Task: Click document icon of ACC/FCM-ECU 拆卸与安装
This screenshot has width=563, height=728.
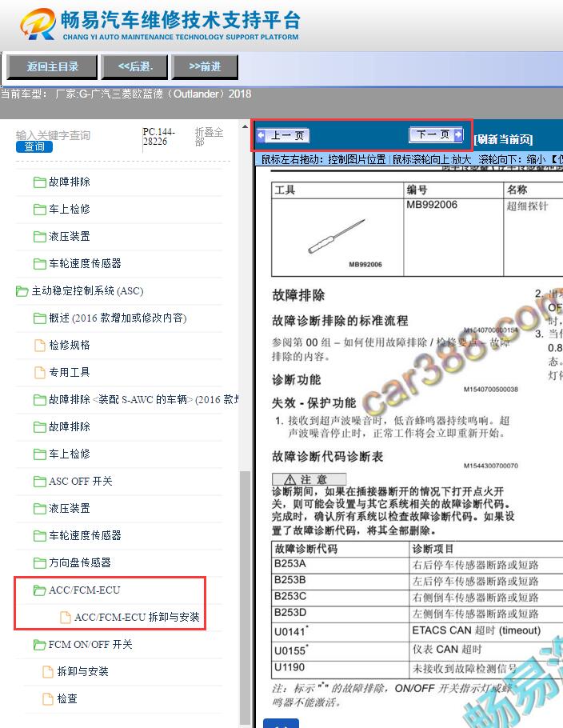Action: tap(66, 618)
